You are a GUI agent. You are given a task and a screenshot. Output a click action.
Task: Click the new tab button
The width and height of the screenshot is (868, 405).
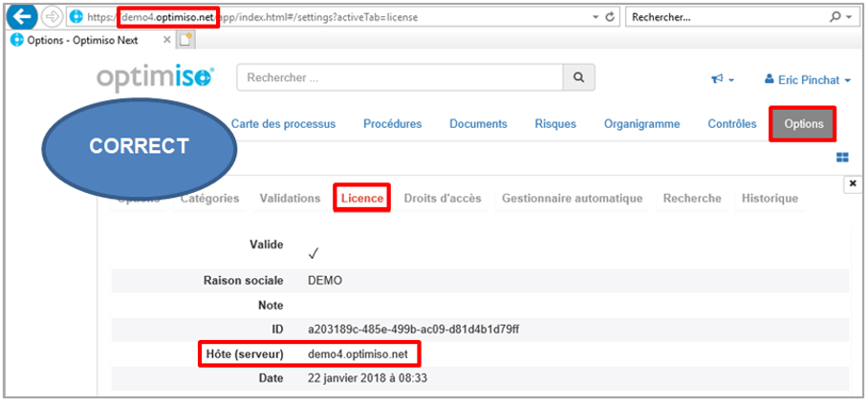coord(186,40)
